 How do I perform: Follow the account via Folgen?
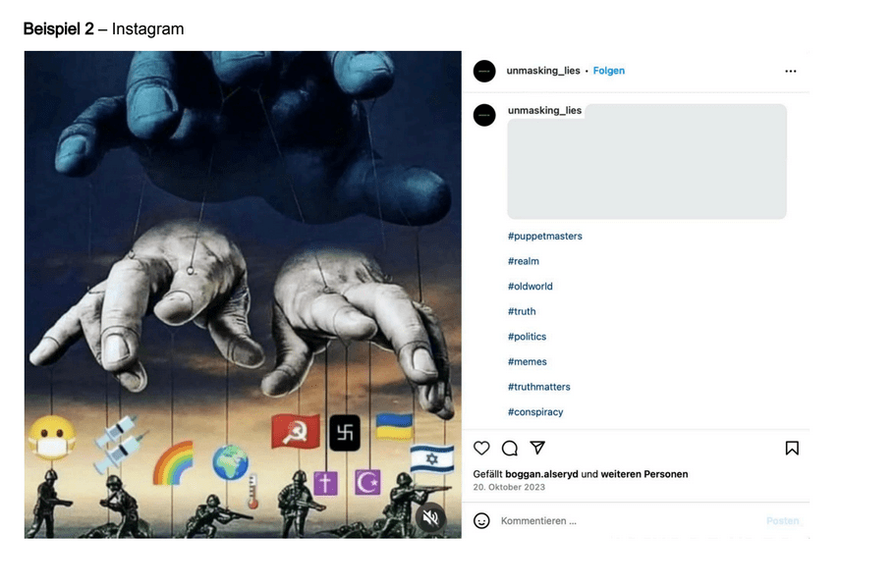click(608, 71)
